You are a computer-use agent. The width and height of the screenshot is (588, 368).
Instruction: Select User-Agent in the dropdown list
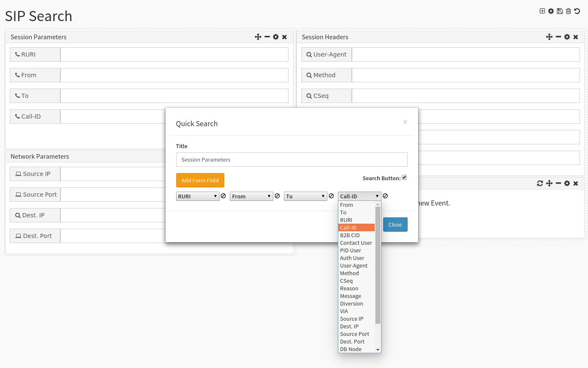click(x=357, y=265)
